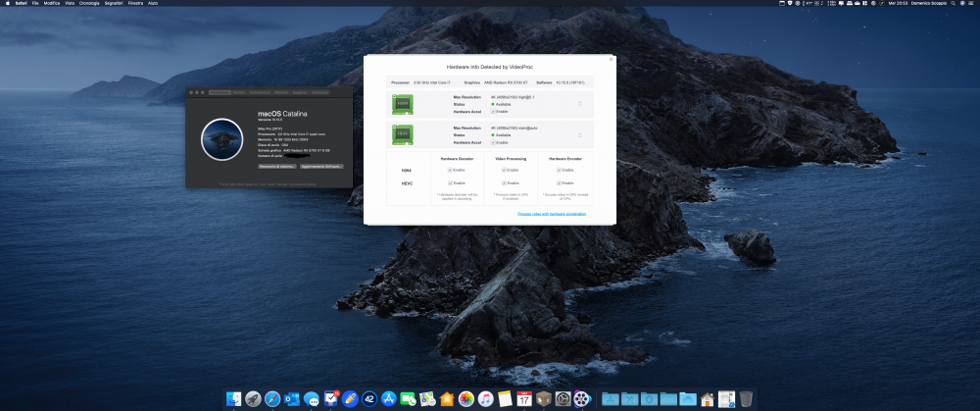Image resolution: width=980 pixels, height=411 pixels.
Task: Open Calendar showing 17 in dock
Action: (524, 398)
